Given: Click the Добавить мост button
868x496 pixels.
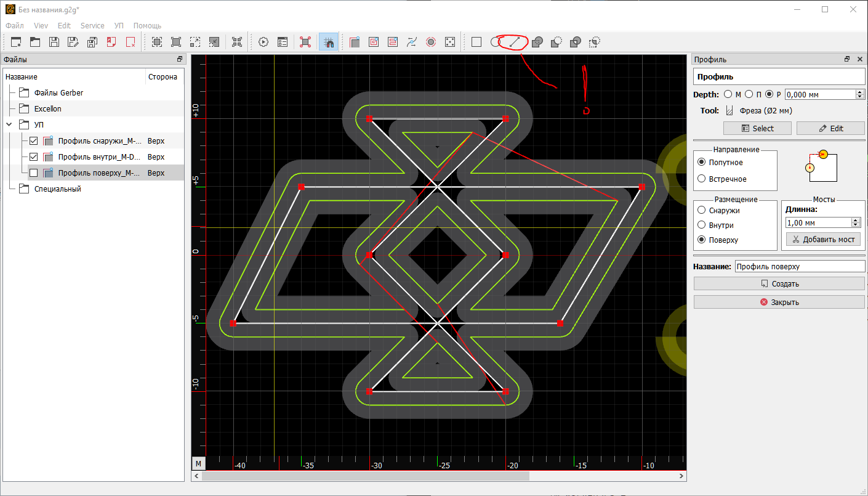Looking at the screenshot, I should click(x=823, y=240).
